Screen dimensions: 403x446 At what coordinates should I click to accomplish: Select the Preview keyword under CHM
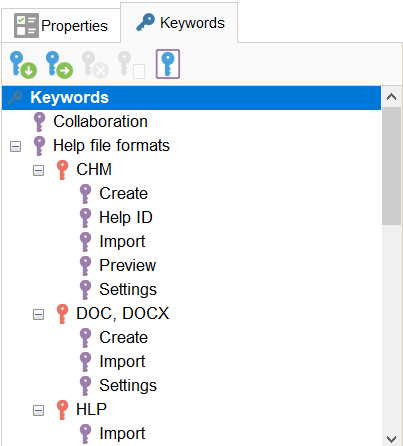(x=128, y=266)
